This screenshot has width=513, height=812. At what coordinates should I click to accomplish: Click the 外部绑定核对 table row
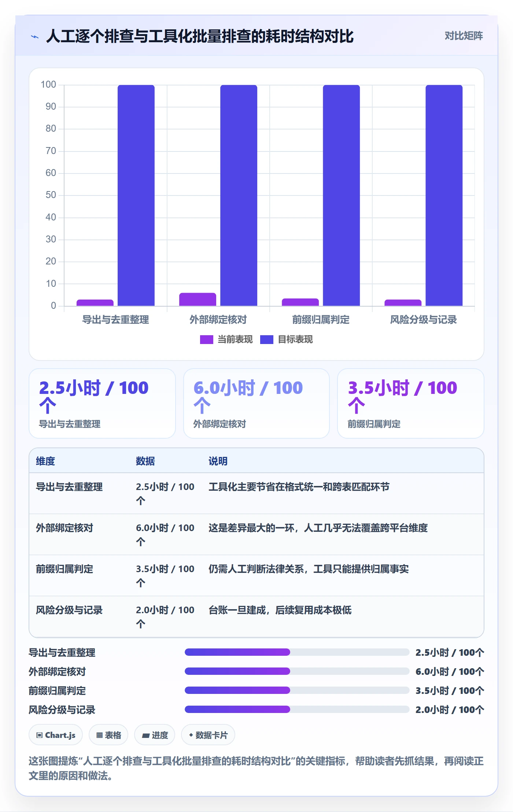tap(256, 534)
